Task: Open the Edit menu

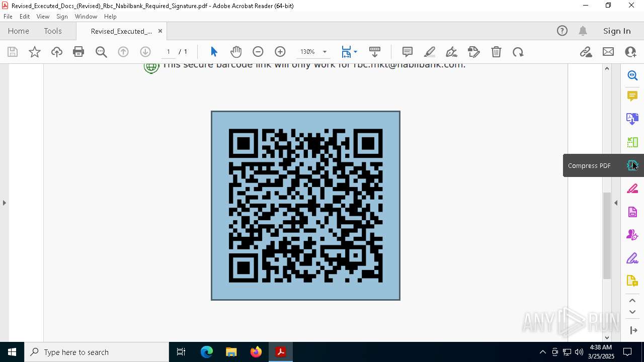Action: pos(25,17)
